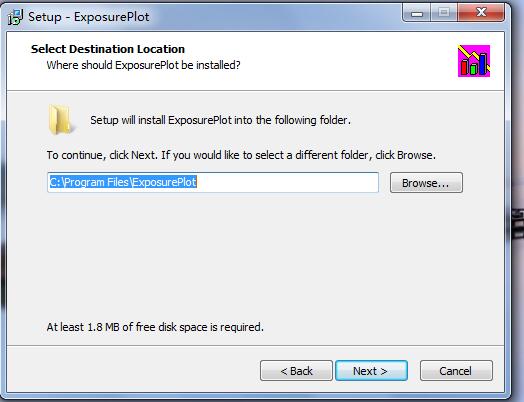The width and height of the screenshot is (524, 402).
Task: Click the 'Setup - ExposurePlot' title bar text
Action: [x=89, y=17]
